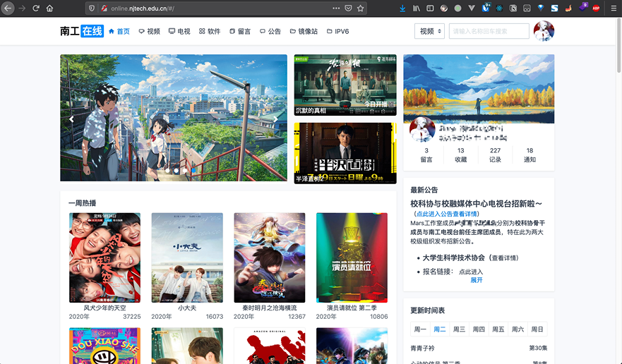Viewport: 622px width, 364px height.
Task: Open the 镜像站 navigation item
Action: (x=304, y=32)
